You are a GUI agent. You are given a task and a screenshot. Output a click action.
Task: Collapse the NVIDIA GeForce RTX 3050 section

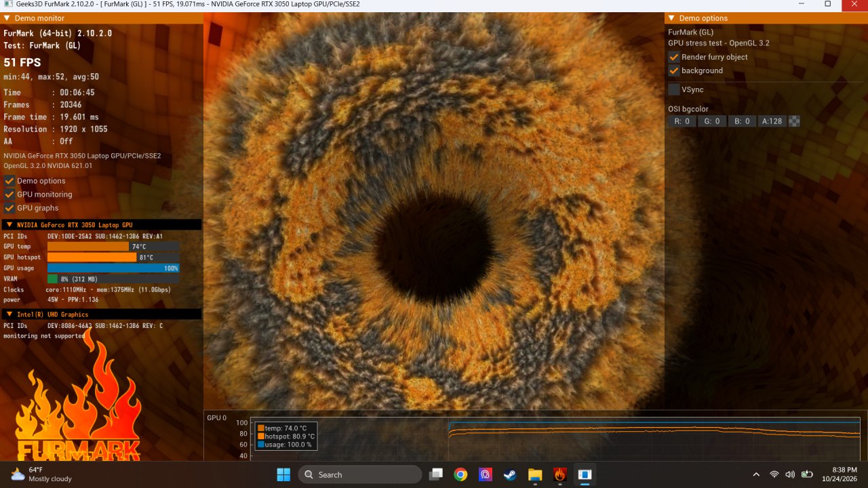click(9, 224)
